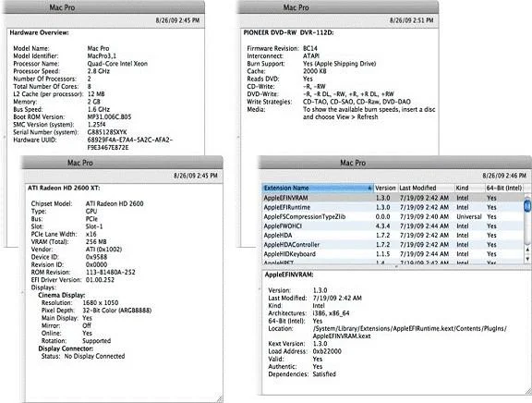Screen dimensions: 532x403
Task: Select the AppleHDA row
Action: [393, 236]
